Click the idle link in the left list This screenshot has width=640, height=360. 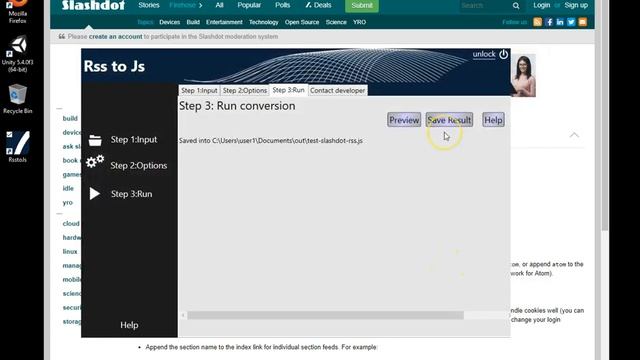point(68,188)
